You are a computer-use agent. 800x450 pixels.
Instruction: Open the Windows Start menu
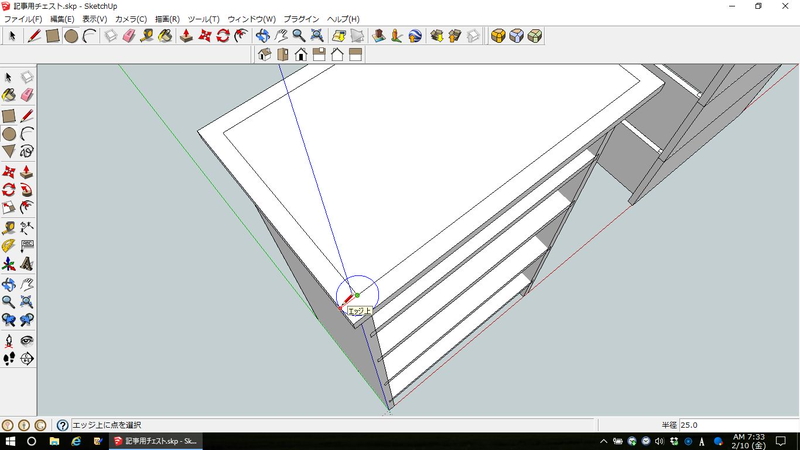click(10, 441)
